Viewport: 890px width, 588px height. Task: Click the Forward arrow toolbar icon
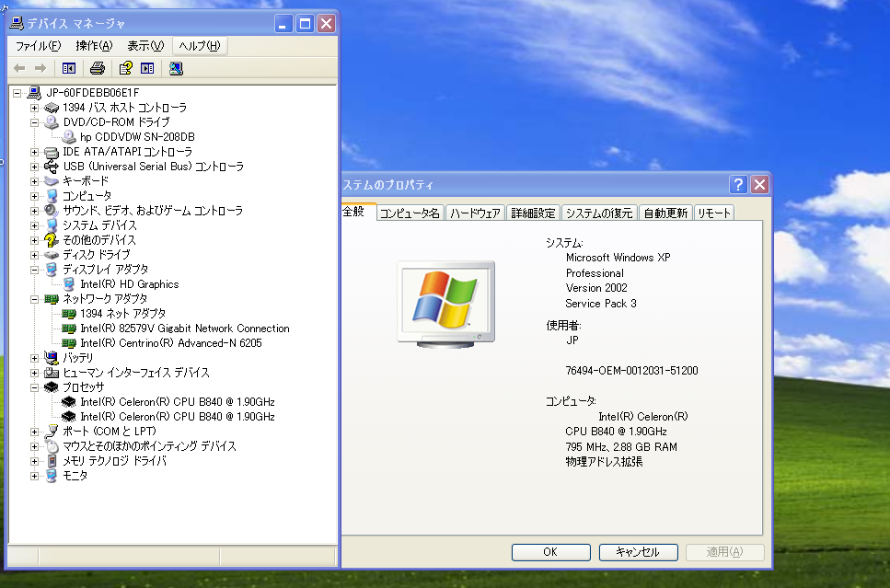(x=40, y=69)
